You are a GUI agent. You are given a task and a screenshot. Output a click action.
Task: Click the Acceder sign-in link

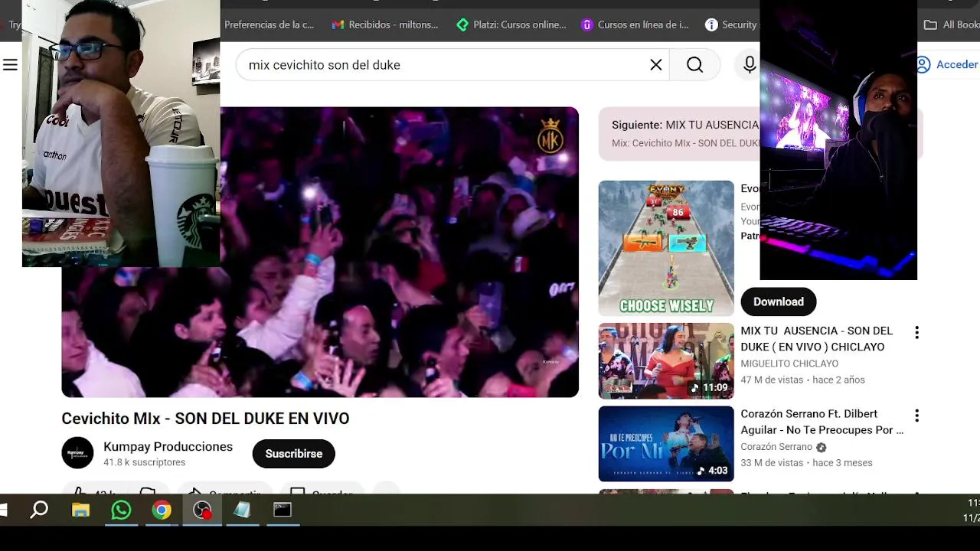coord(948,64)
